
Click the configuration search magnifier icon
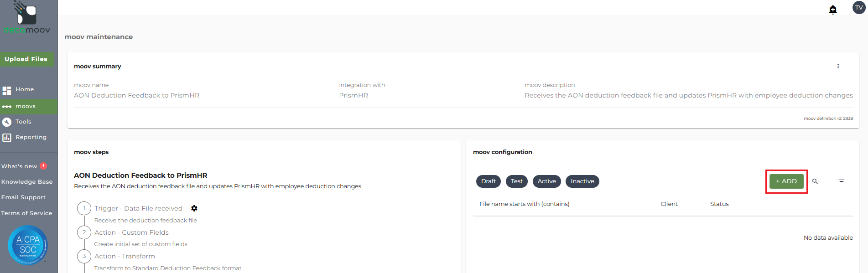click(x=815, y=181)
